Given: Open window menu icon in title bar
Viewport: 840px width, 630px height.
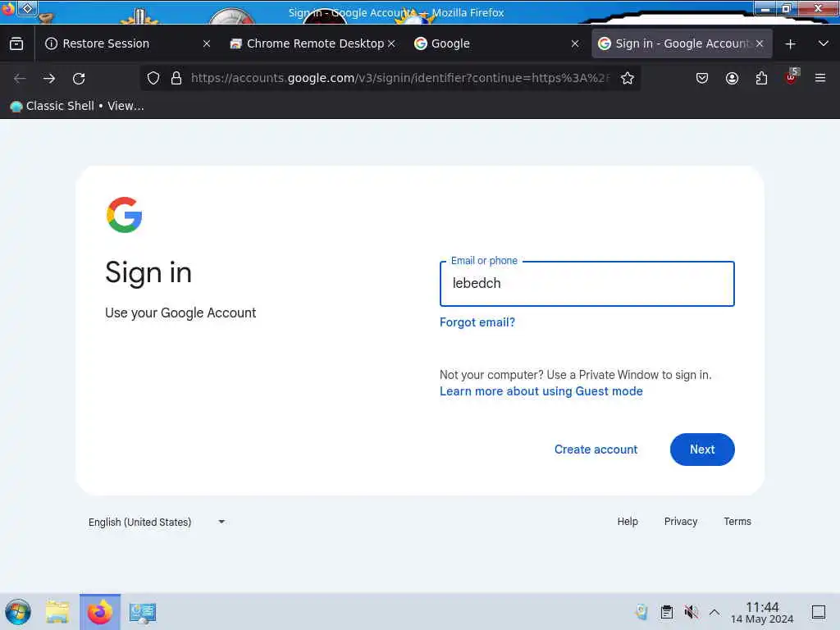Looking at the screenshot, I should click(27, 8).
